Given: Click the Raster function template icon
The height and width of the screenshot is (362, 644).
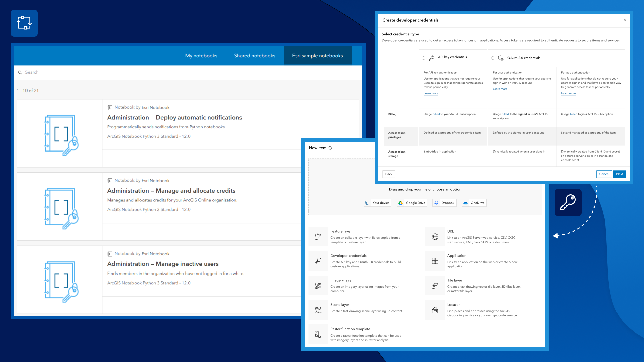Looking at the screenshot, I should (x=318, y=334).
